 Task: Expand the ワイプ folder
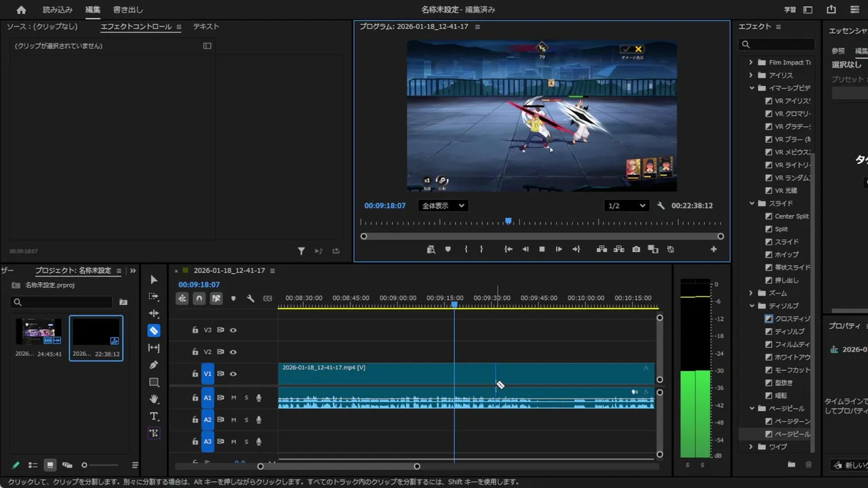pos(751,447)
